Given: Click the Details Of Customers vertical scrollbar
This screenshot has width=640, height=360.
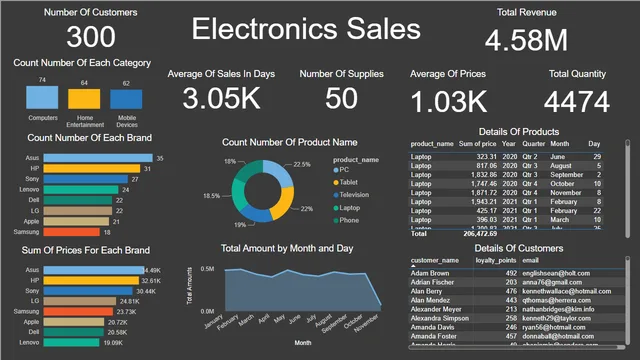Looking at the screenshot, I should click(627, 300).
